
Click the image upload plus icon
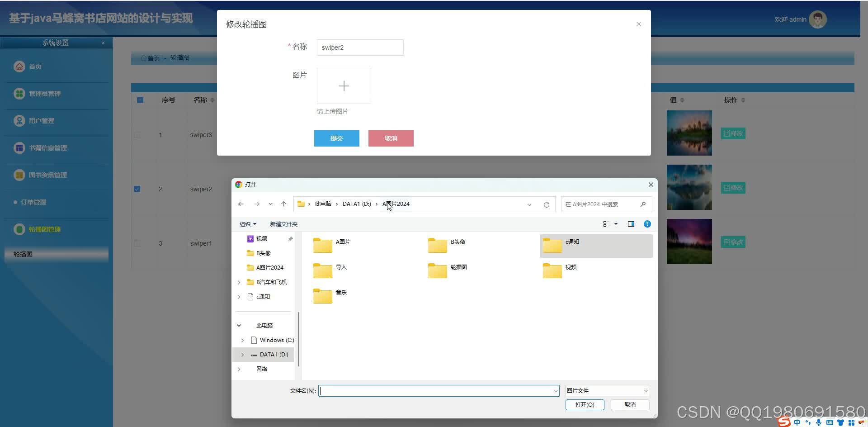344,86
